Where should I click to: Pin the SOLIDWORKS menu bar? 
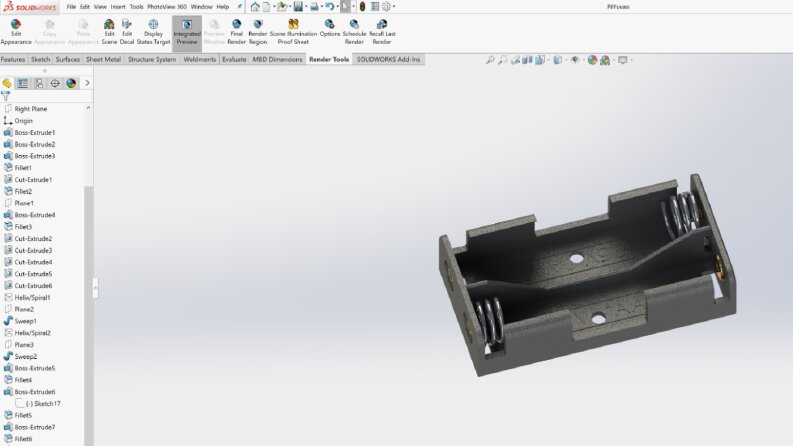tap(239, 7)
